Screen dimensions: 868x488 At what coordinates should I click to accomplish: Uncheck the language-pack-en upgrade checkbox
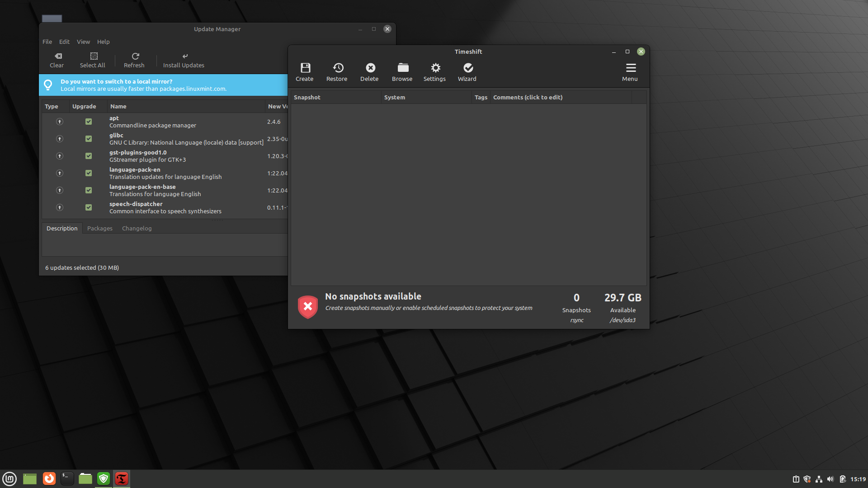[x=89, y=173]
